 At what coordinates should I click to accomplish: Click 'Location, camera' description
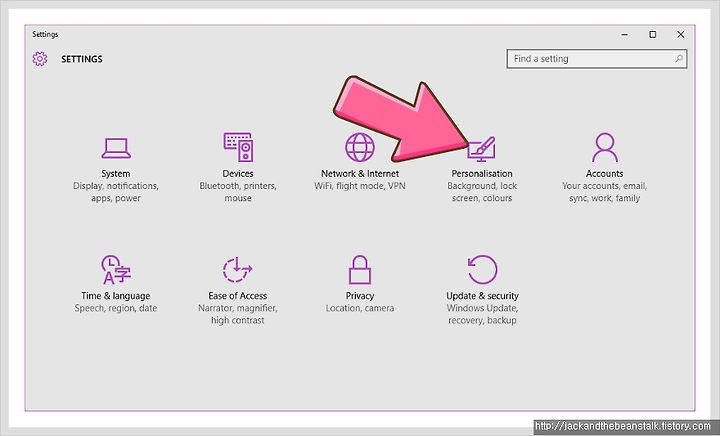(360, 308)
